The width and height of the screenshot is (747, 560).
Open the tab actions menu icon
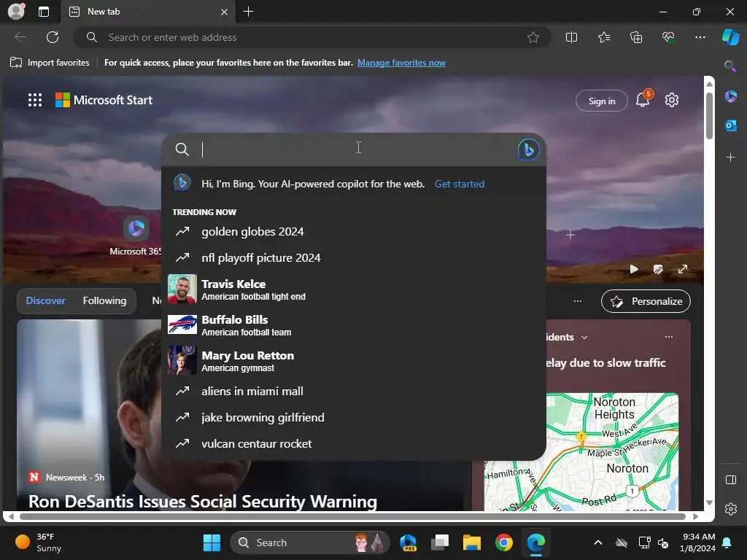[43, 12]
